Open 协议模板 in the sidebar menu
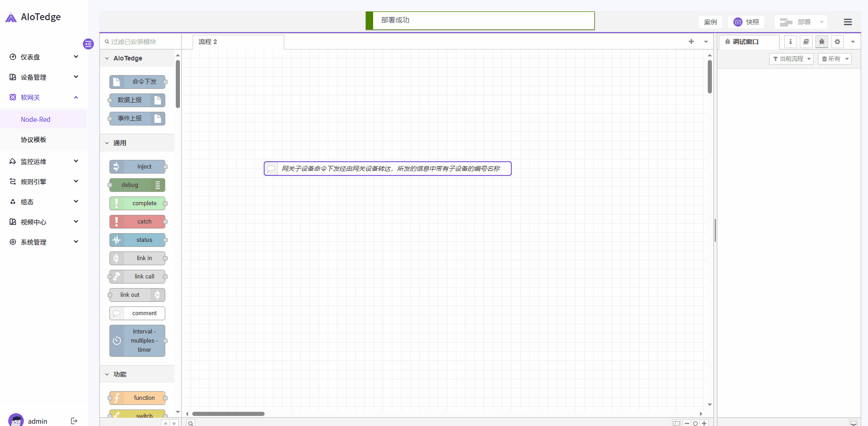 tap(33, 140)
